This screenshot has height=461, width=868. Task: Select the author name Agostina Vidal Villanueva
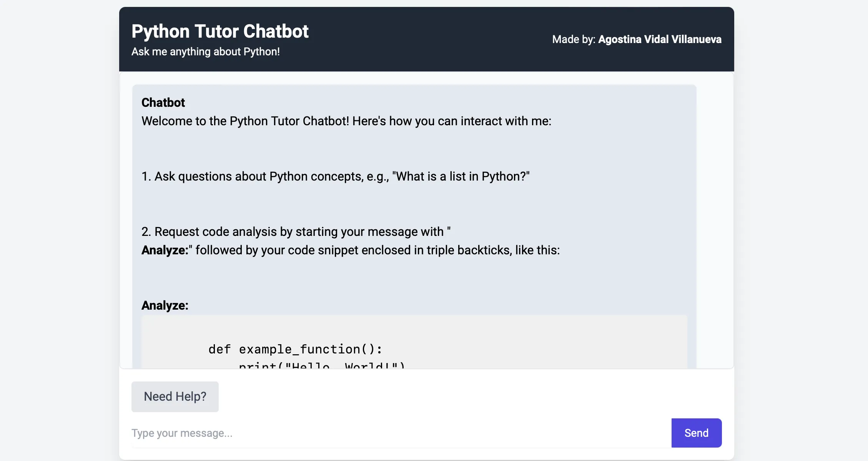660,39
